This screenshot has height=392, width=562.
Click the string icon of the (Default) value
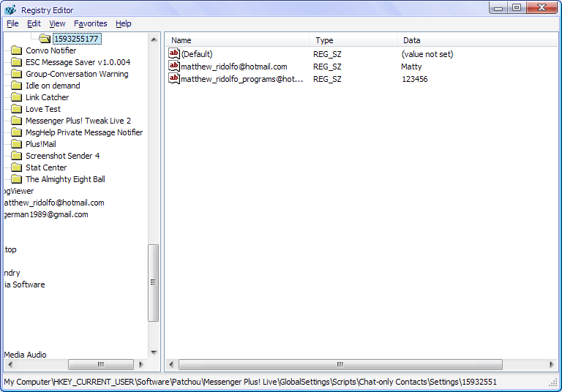click(174, 54)
